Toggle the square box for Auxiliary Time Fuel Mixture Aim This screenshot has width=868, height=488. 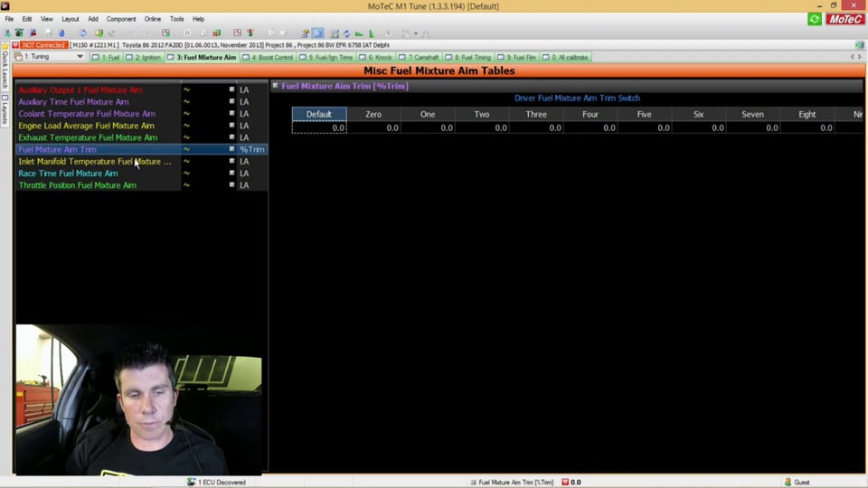(x=232, y=101)
